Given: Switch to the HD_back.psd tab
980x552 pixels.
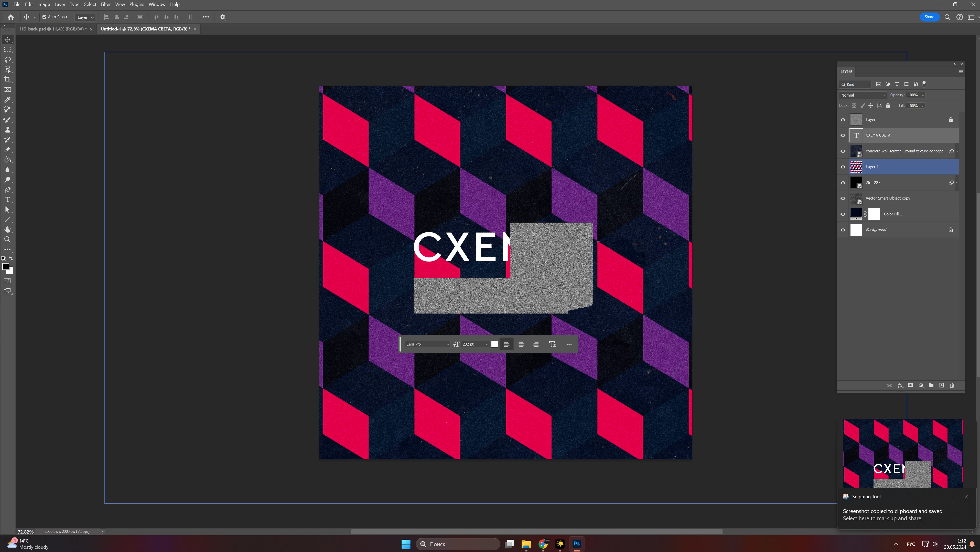Looking at the screenshot, I should [53, 29].
